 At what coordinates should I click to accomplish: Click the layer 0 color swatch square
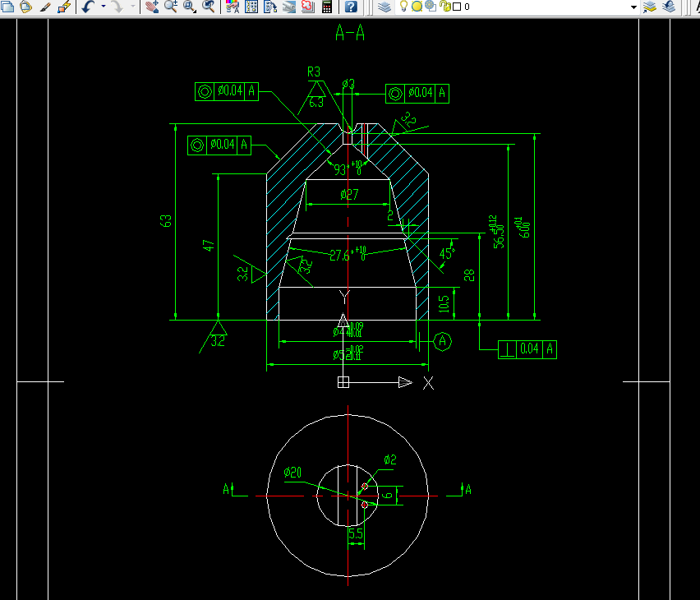(x=457, y=7)
